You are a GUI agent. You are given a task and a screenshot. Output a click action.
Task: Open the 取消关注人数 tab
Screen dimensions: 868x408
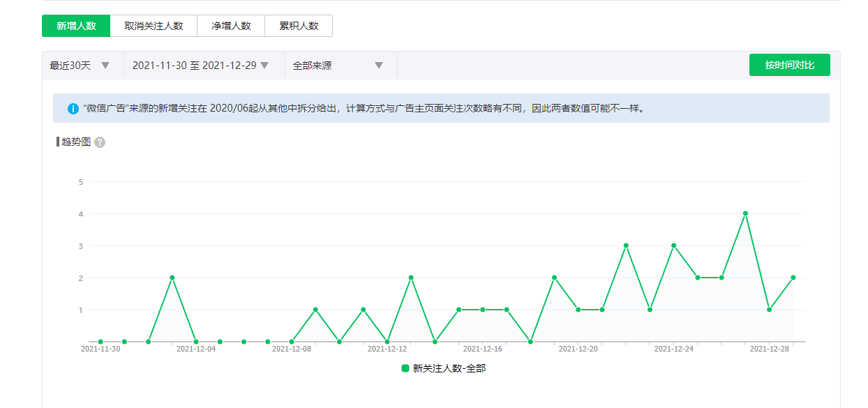click(x=154, y=26)
